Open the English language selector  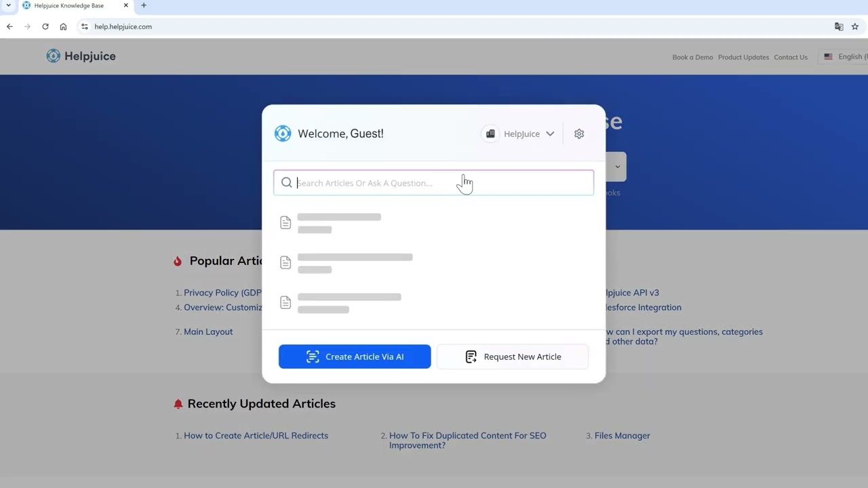point(843,57)
